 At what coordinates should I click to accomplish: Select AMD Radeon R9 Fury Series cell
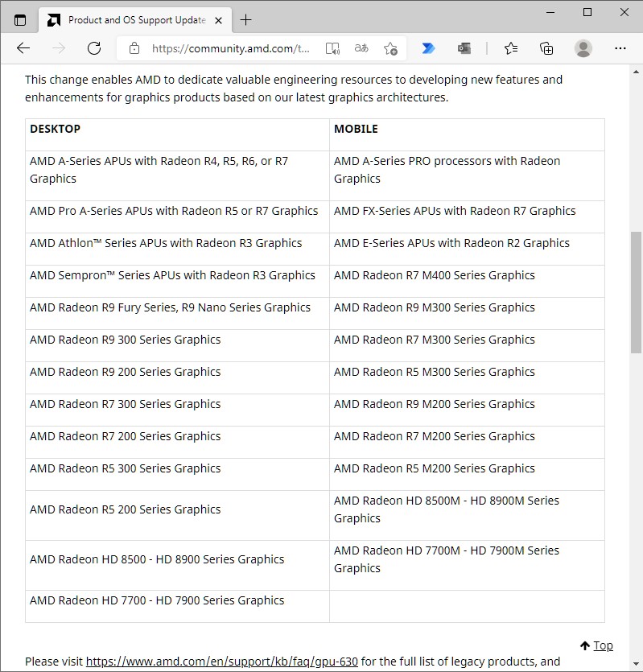(x=178, y=313)
